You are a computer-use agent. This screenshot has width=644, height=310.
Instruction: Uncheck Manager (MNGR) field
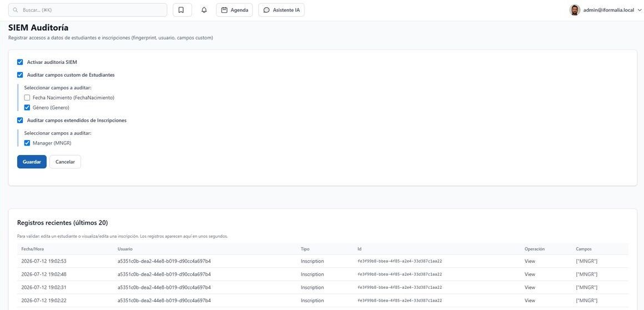click(27, 143)
